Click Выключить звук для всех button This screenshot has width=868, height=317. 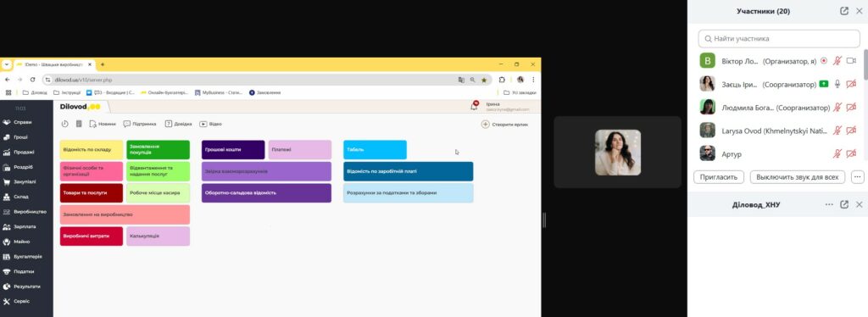pyautogui.click(x=798, y=177)
